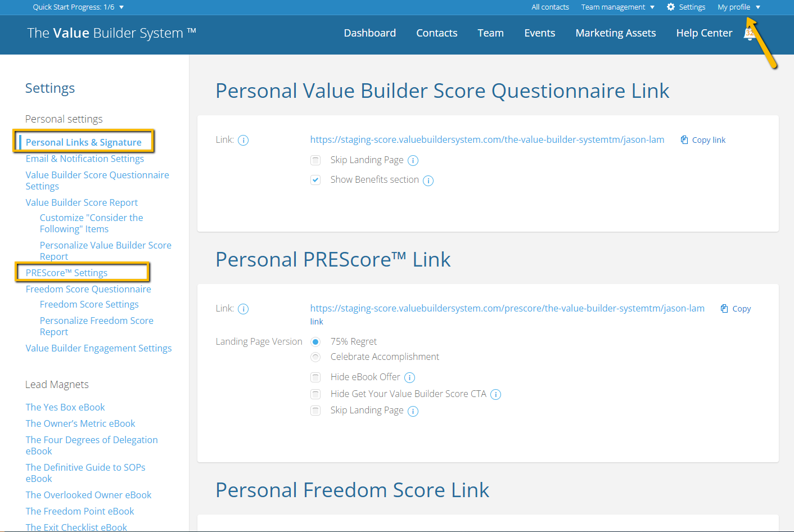Click the Settings link in the top bar
The width and height of the screenshot is (794, 532).
pyautogui.click(x=692, y=7)
